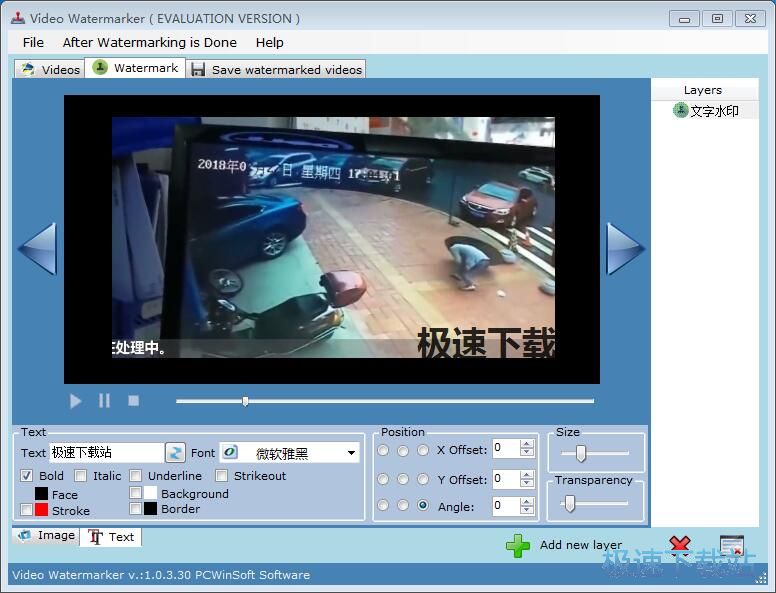The height and width of the screenshot is (593, 776).
Task: Switch to the Watermark tab
Action: [x=135, y=68]
